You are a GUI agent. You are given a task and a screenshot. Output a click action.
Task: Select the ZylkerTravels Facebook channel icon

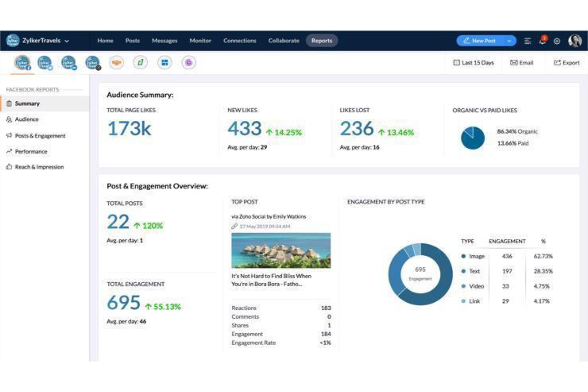tap(22, 63)
